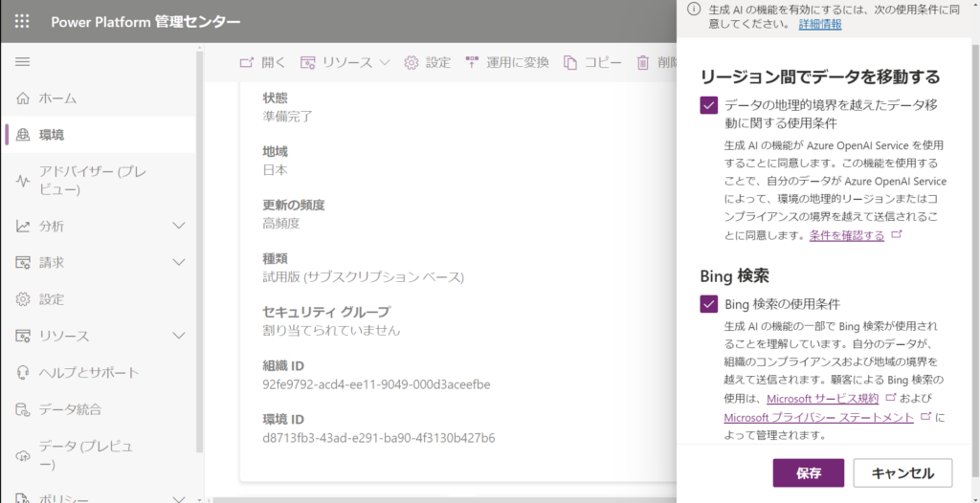The width and height of the screenshot is (980, 503).
Task: Open the 詳細情報 link
Action: (819, 24)
